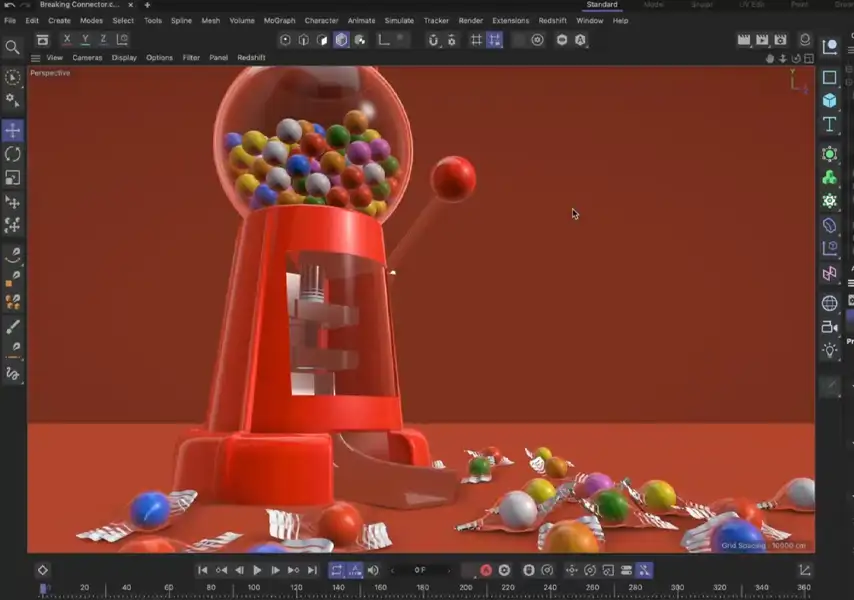This screenshot has height=600, width=854.
Task: Select the Rotate tool in the left toolbar
Action: [x=14, y=154]
